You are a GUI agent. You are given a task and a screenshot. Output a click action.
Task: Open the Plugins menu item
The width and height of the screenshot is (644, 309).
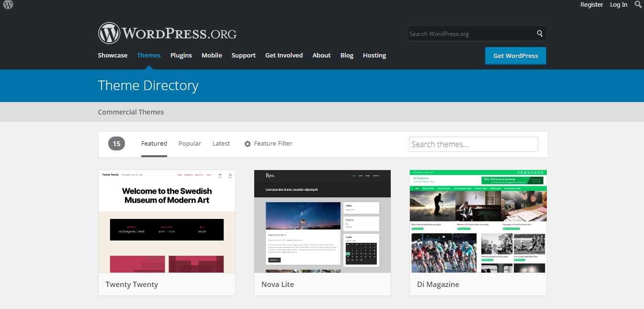[181, 55]
